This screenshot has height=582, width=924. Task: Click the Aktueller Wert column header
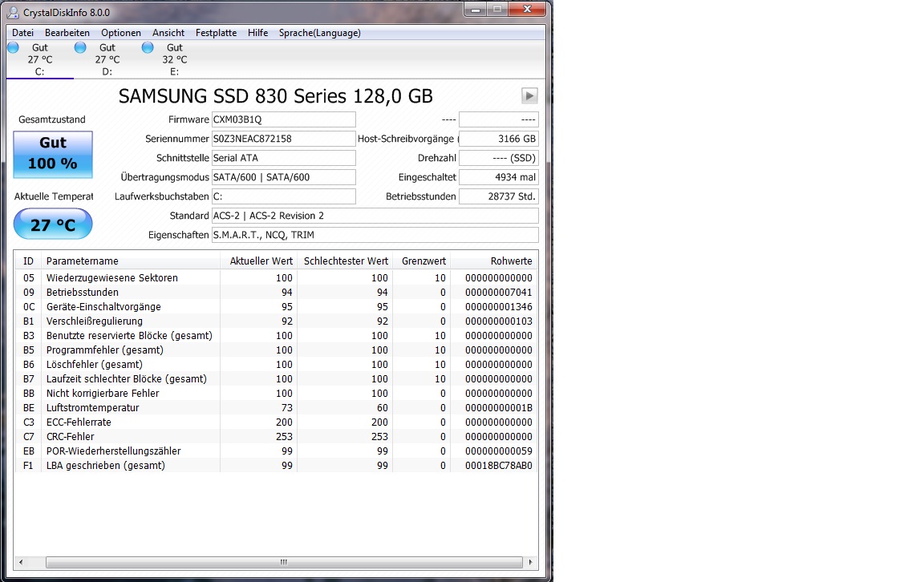pos(259,261)
